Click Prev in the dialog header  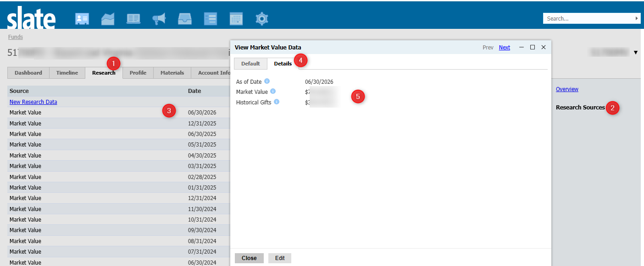(488, 48)
